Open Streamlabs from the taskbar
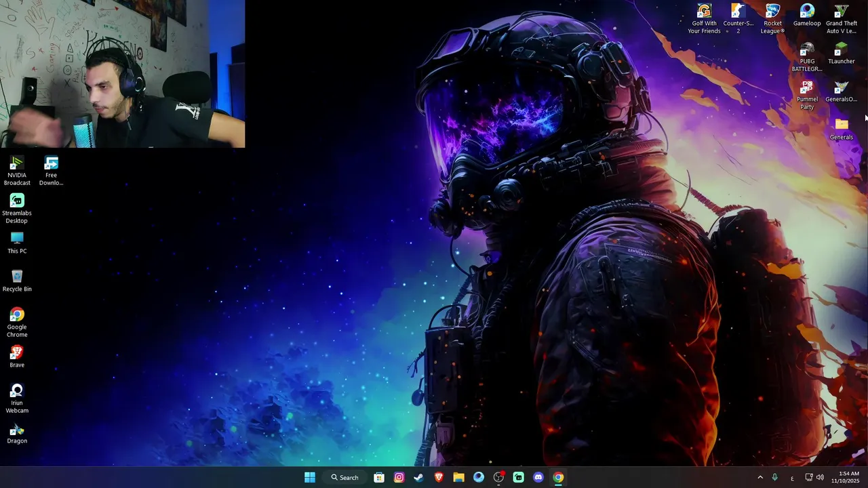The width and height of the screenshot is (868, 488). (518, 477)
